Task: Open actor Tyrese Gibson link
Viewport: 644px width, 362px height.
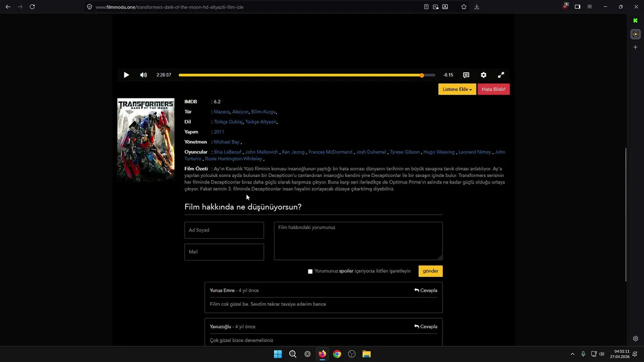Action: click(405, 152)
